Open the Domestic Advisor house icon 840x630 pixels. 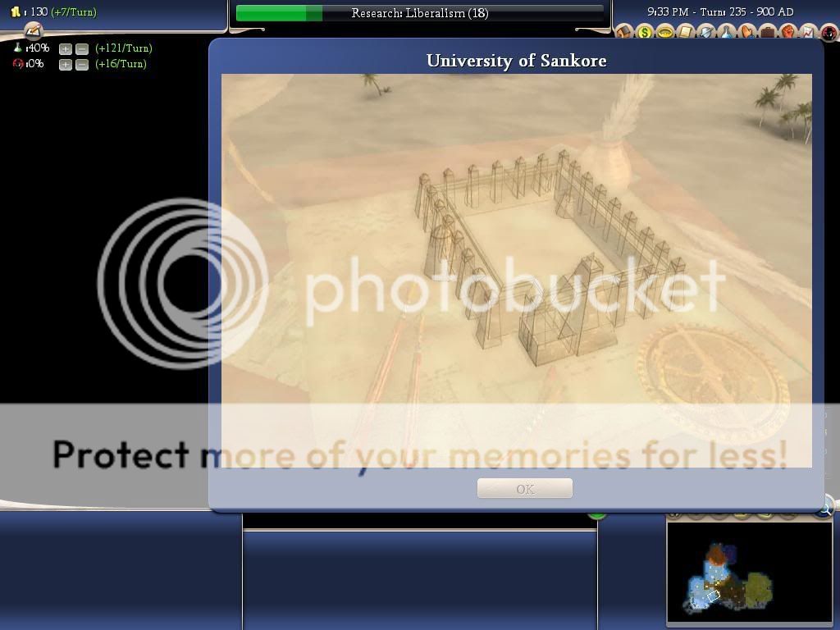coord(623,33)
